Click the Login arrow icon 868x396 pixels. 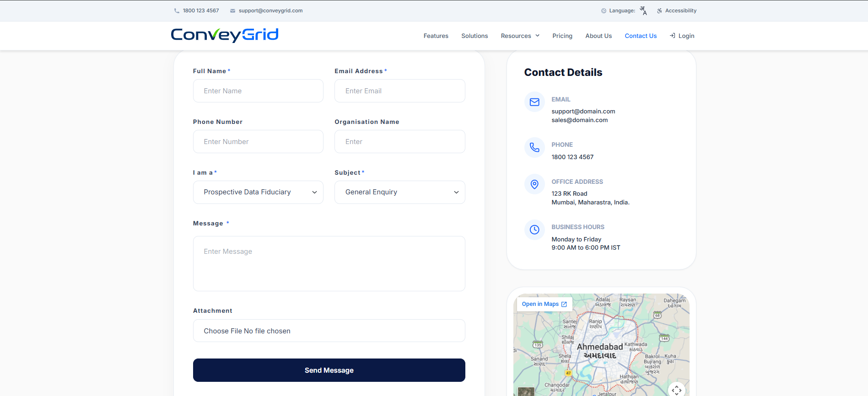pyautogui.click(x=672, y=36)
